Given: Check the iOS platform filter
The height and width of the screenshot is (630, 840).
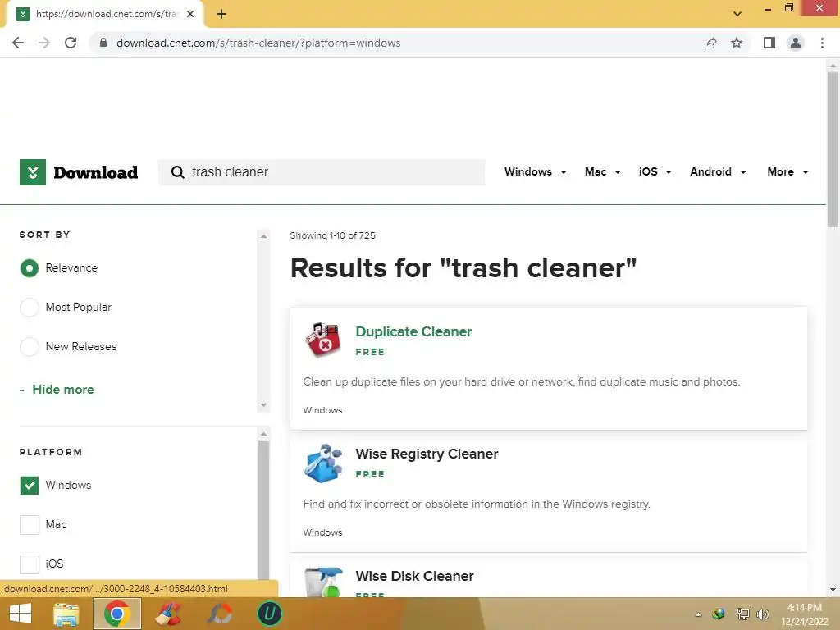Looking at the screenshot, I should tap(30, 564).
